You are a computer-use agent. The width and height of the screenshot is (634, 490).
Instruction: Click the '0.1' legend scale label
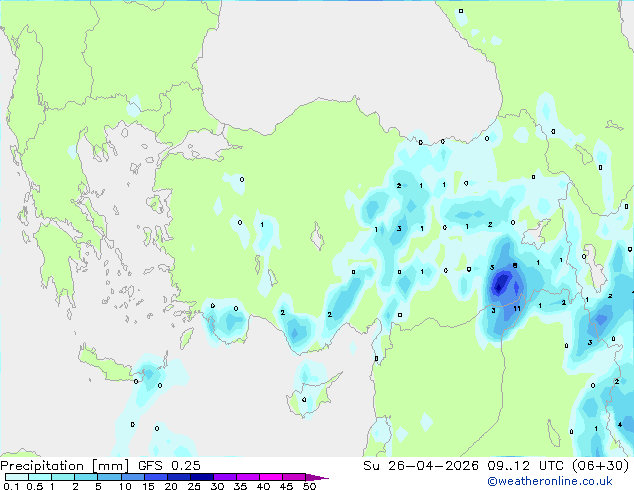click(x=11, y=486)
